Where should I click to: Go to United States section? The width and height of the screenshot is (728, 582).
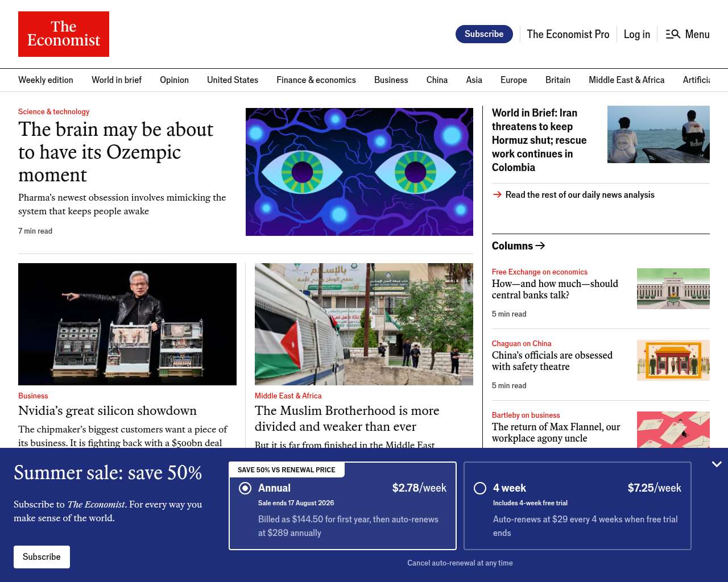[x=233, y=80]
